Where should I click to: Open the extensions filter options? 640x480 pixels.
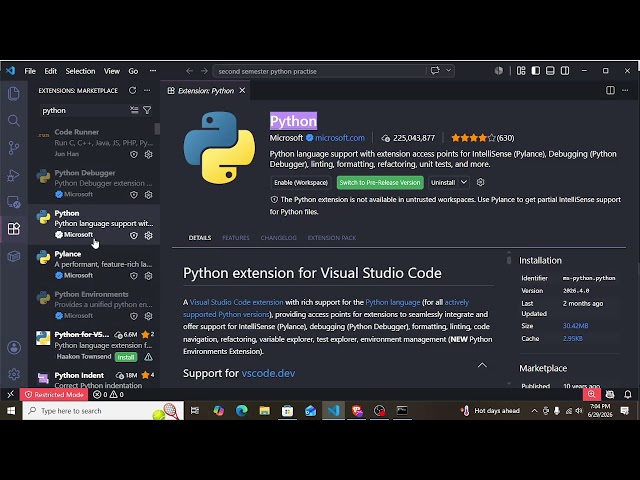pyautogui.click(x=147, y=110)
